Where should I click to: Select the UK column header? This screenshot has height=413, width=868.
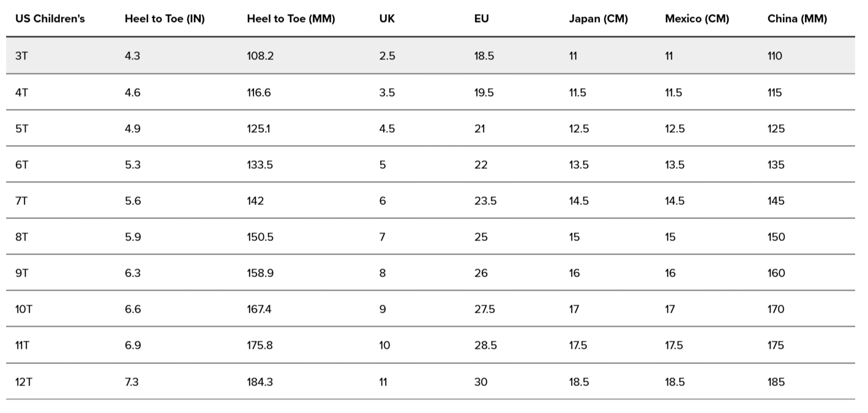tap(387, 19)
